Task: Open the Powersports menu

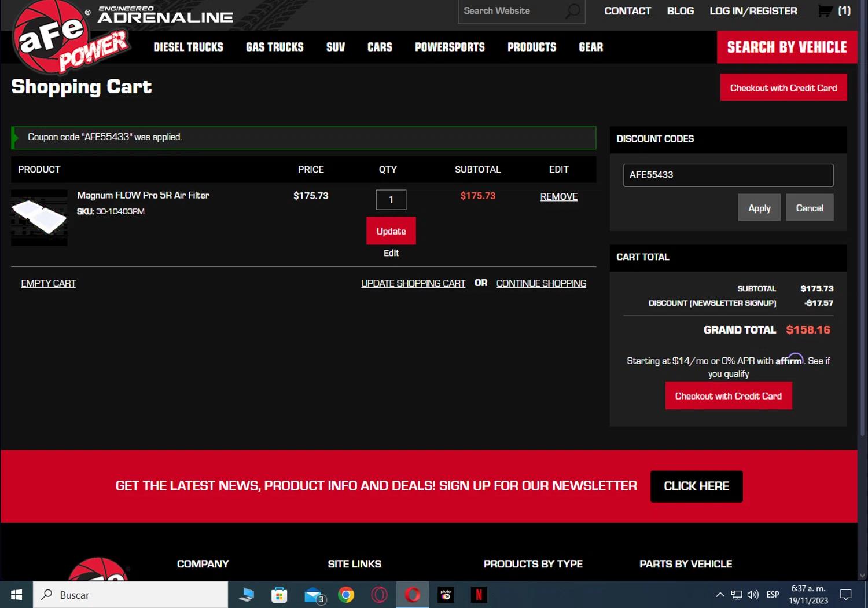Action: tap(450, 47)
